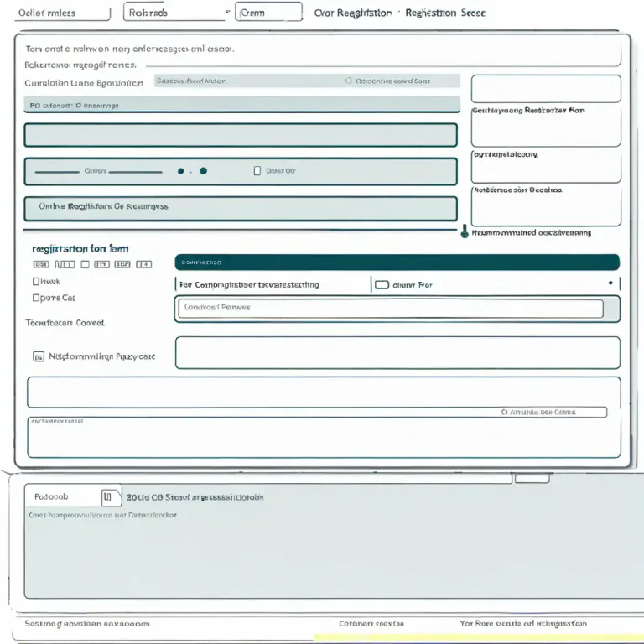Click the empty square icon in the small icon row

pos(85,264)
